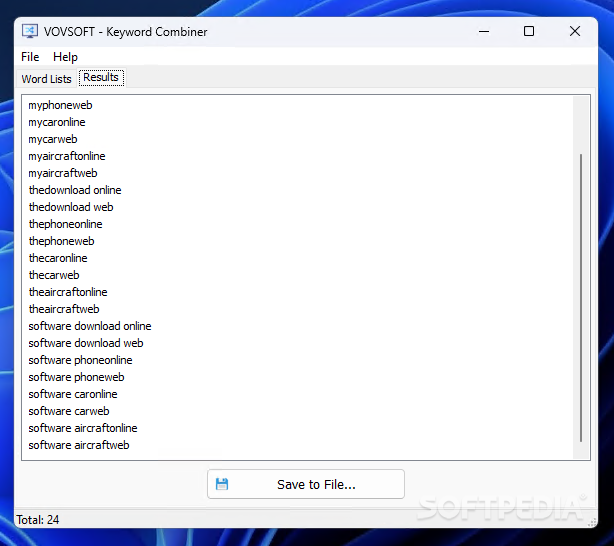The image size is (614, 546).
Task: Click the window title 'VOVSOFT - Keyword Combiner'
Action: click(x=125, y=32)
